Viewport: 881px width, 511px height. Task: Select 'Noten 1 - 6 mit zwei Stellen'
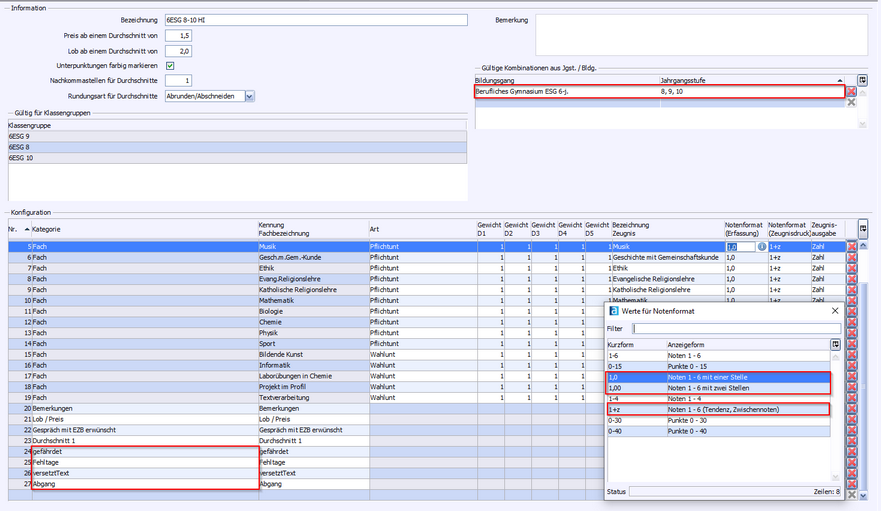pos(718,387)
